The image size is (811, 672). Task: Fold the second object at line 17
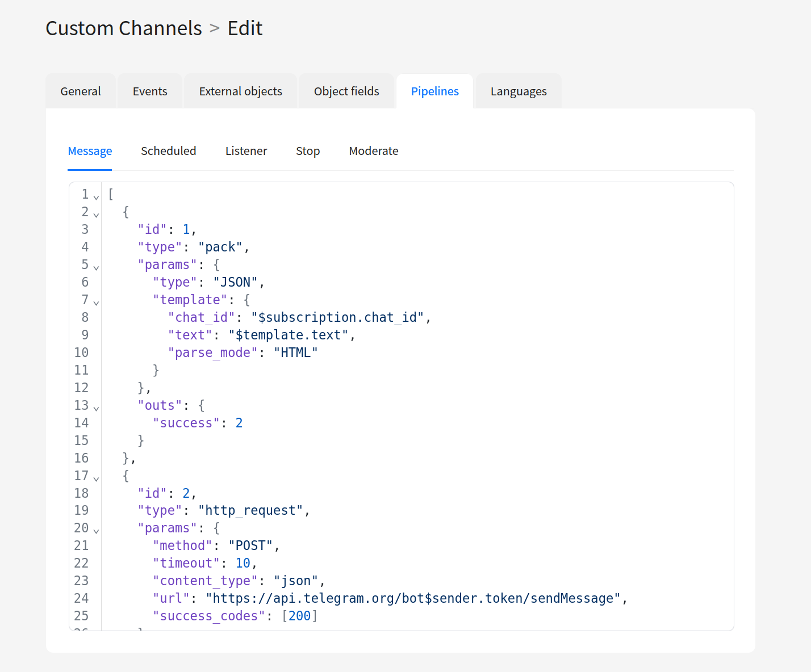pyautogui.click(x=96, y=478)
